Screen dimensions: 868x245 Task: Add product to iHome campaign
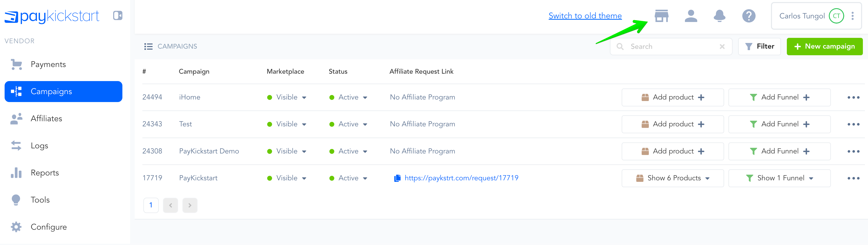click(x=673, y=97)
